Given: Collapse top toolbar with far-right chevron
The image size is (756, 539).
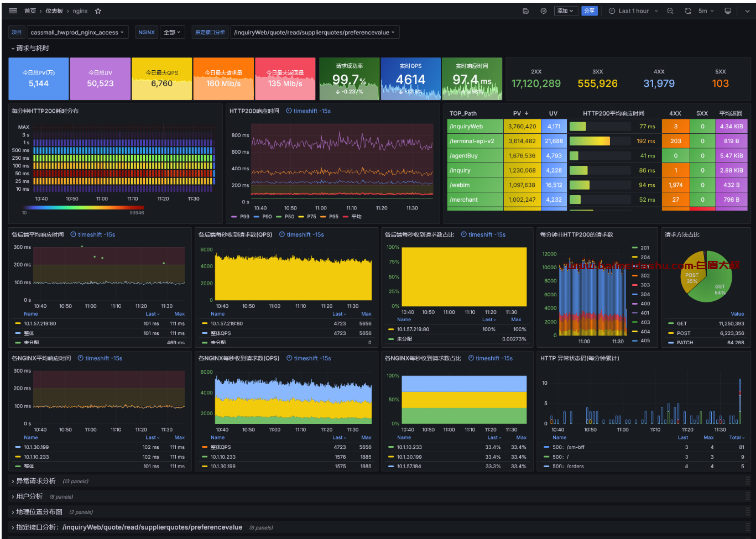Looking at the screenshot, I should pos(747,11).
